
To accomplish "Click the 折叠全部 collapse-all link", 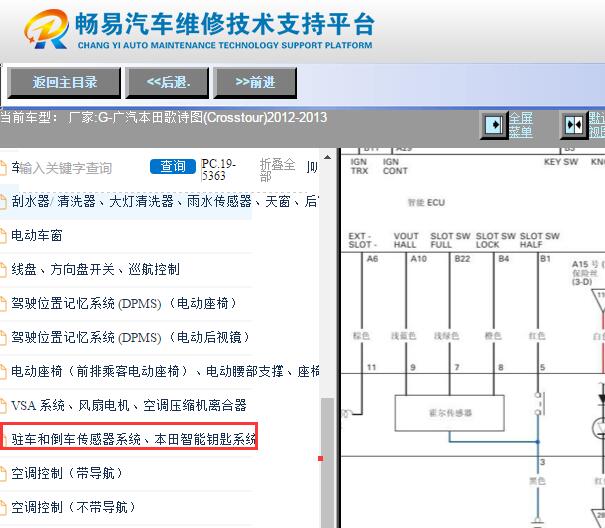I will click(x=277, y=170).
